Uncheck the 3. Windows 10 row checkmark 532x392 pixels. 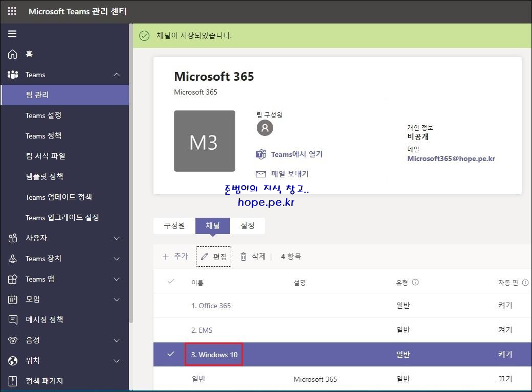pos(171,354)
